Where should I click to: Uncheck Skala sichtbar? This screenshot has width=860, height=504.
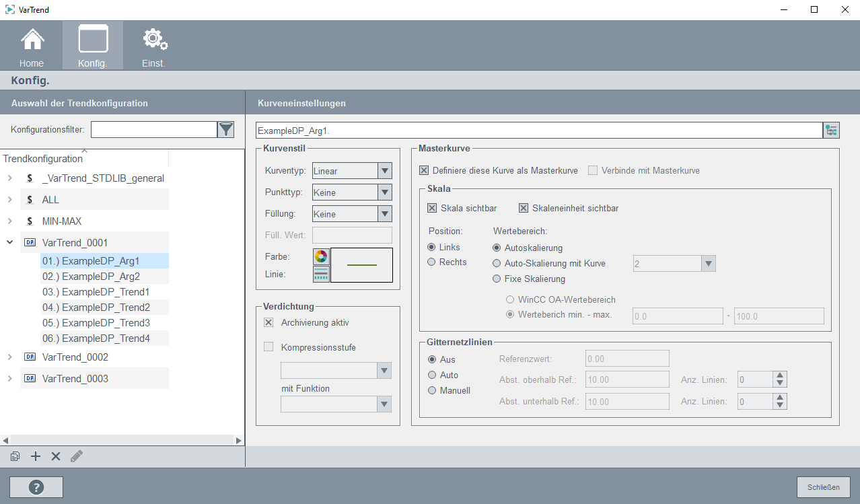pyautogui.click(x=432, y=208)
